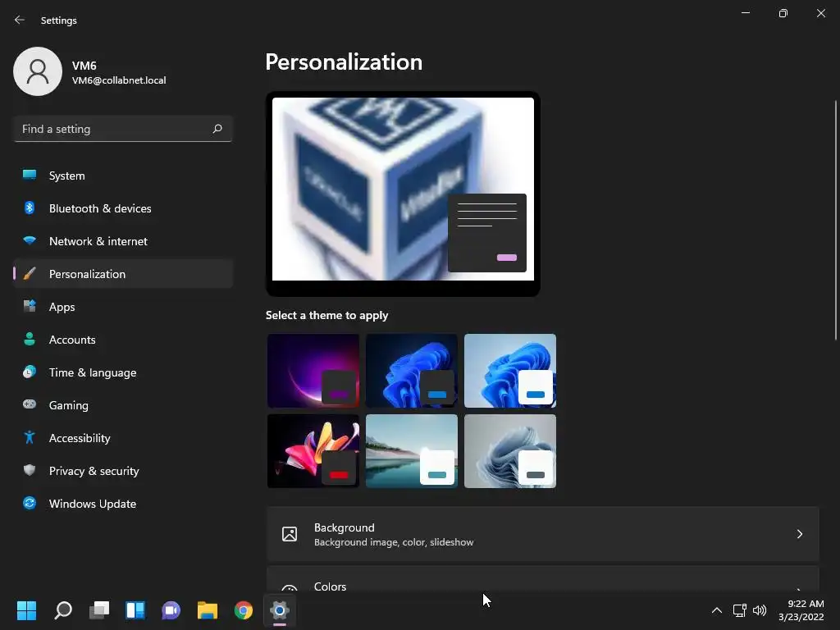Click the VM6 user avatar picture
The height and width of the screenshot is (630, 840).
38,71
